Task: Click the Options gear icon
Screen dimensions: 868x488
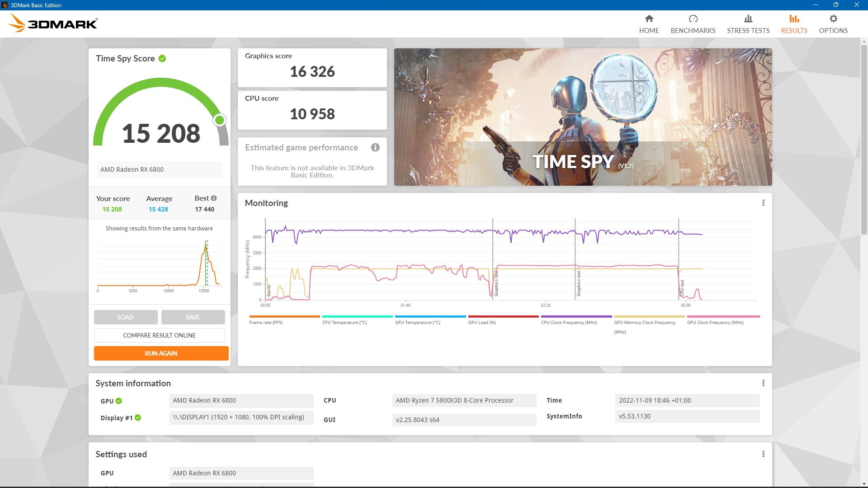Action: pyautogui.click(x=833, y=19)
